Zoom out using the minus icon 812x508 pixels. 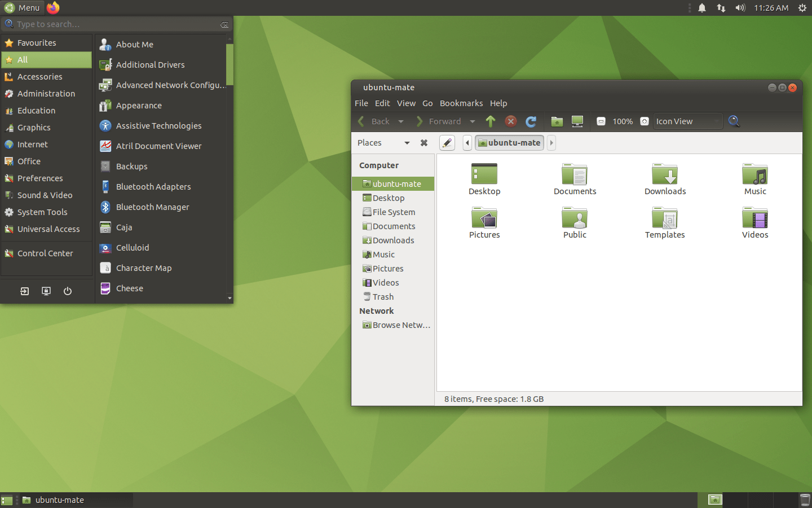coord(601,121)
